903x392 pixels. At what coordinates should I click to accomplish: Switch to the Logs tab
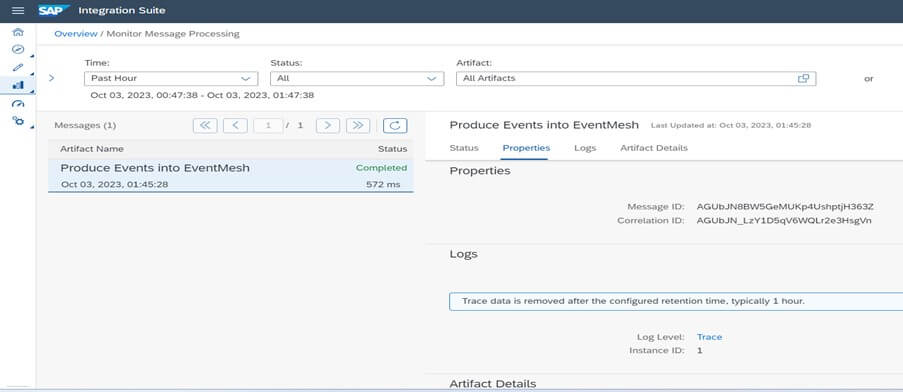coord(585,148)
